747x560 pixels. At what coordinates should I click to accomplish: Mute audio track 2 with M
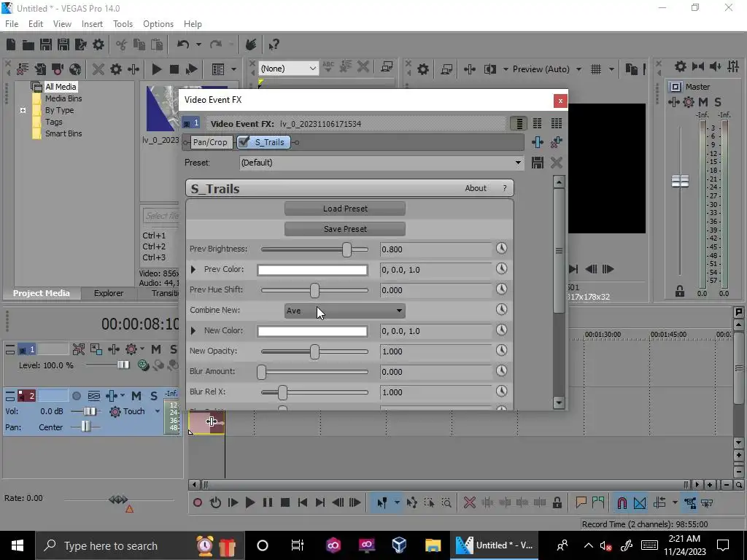tap(136, 396)
